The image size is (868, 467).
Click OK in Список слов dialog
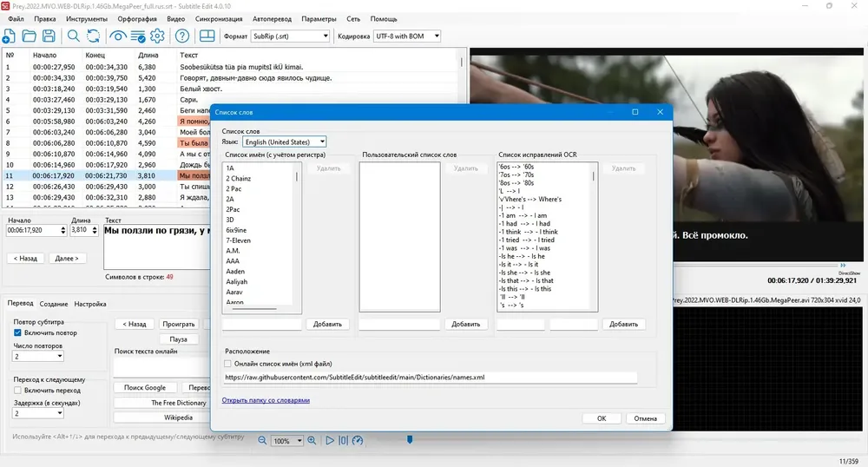point(602,418)
